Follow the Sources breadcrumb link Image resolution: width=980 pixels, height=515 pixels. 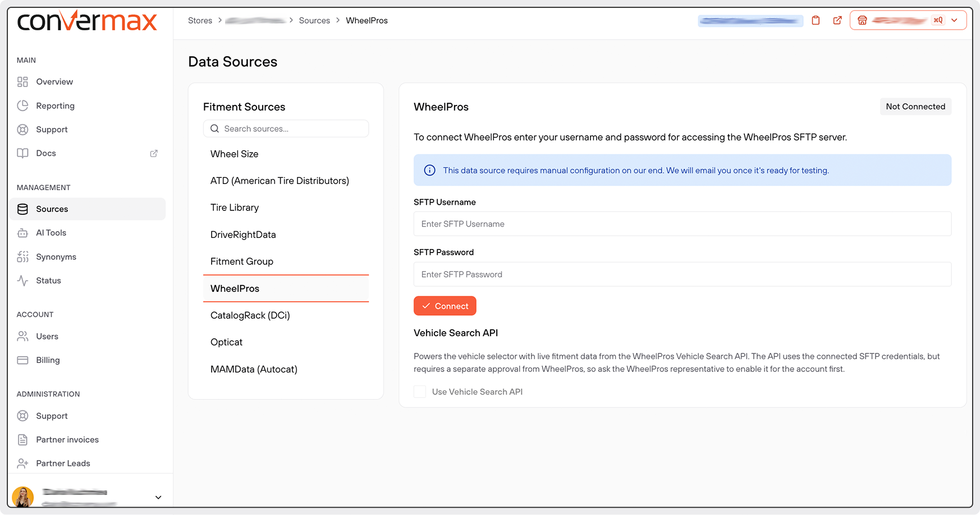[x=314, y=20]
